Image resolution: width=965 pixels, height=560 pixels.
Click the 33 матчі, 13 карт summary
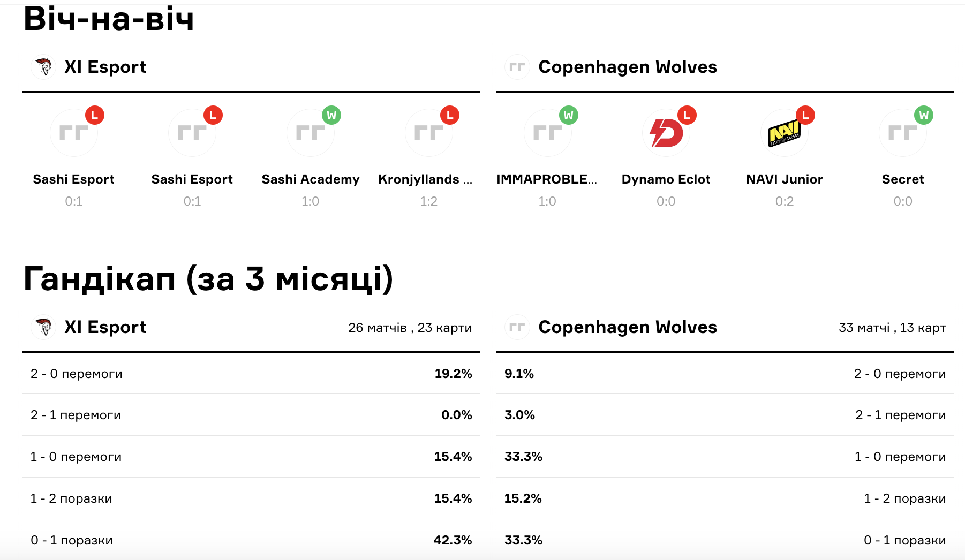pos(892,328)
